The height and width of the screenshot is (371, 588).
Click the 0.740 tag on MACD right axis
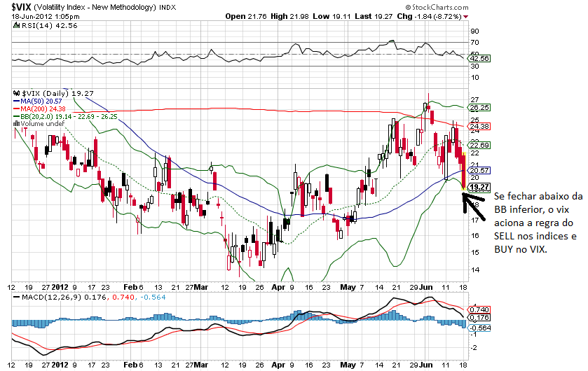click(479, 309)
